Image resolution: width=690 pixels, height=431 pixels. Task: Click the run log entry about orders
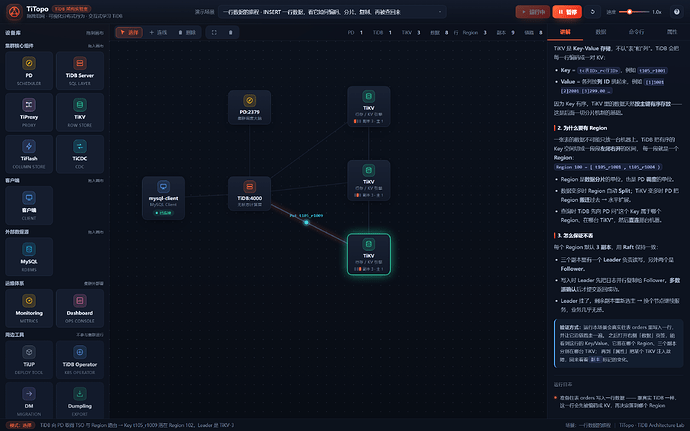click(x=617, y=402)
